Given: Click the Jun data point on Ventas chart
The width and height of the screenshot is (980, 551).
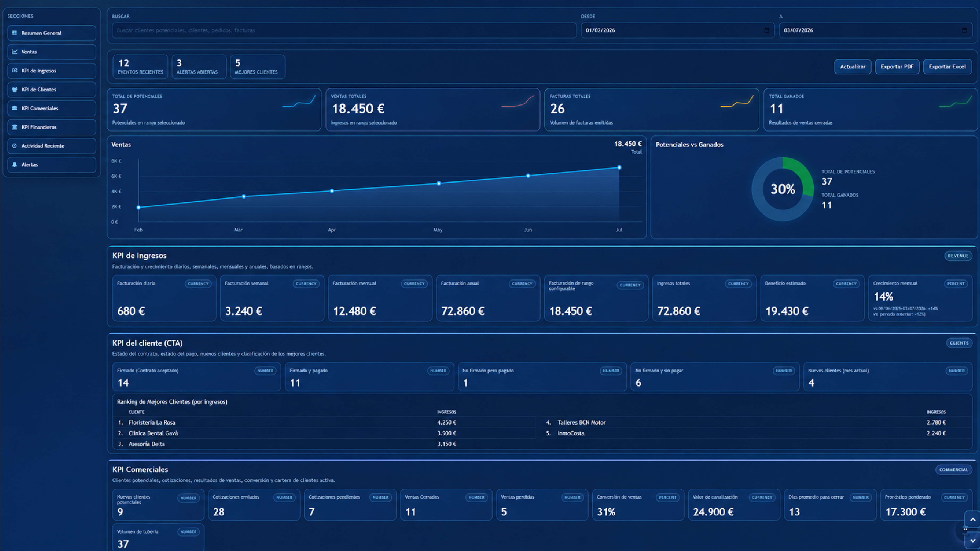Looking at the screenshot, I should coord(528,176).
